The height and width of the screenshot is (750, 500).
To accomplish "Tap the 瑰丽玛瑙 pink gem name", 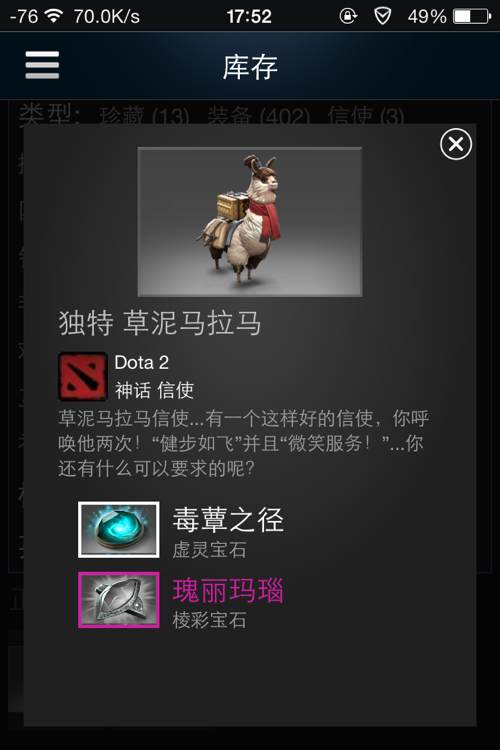I will pyautogui.click(x=228, y=591).
